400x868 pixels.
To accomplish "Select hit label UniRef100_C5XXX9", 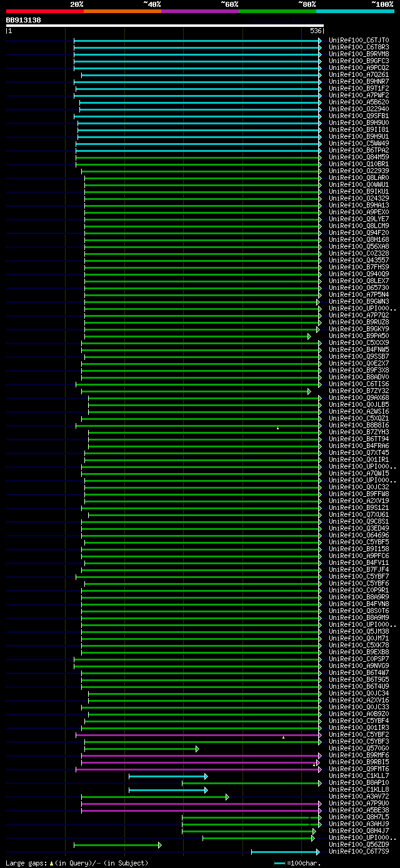I will [359, 343].
